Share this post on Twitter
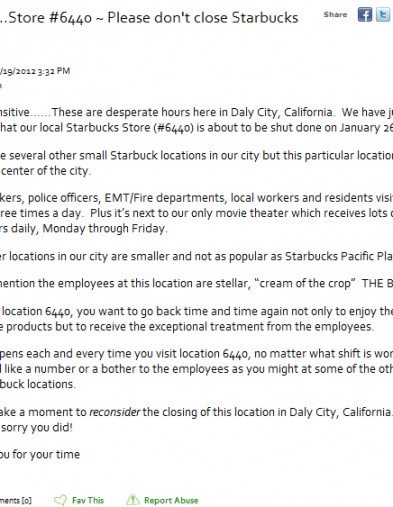 (383, 15)
